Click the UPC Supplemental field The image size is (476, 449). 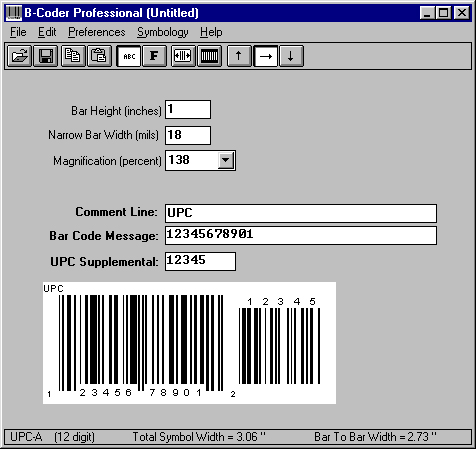click(200, 261)
